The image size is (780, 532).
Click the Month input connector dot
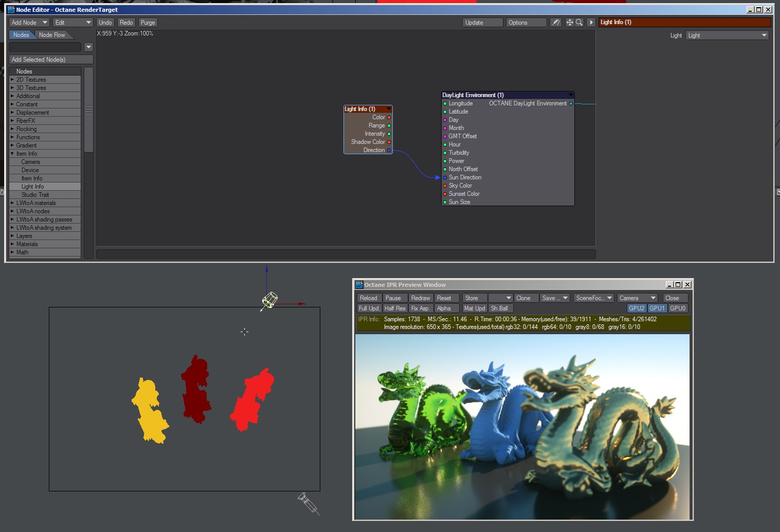tap(445, 129)
